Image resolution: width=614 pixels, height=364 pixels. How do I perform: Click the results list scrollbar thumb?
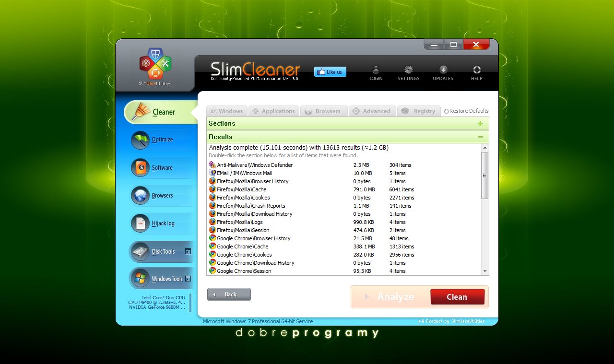pyautogui.click(x=485, y=175)
